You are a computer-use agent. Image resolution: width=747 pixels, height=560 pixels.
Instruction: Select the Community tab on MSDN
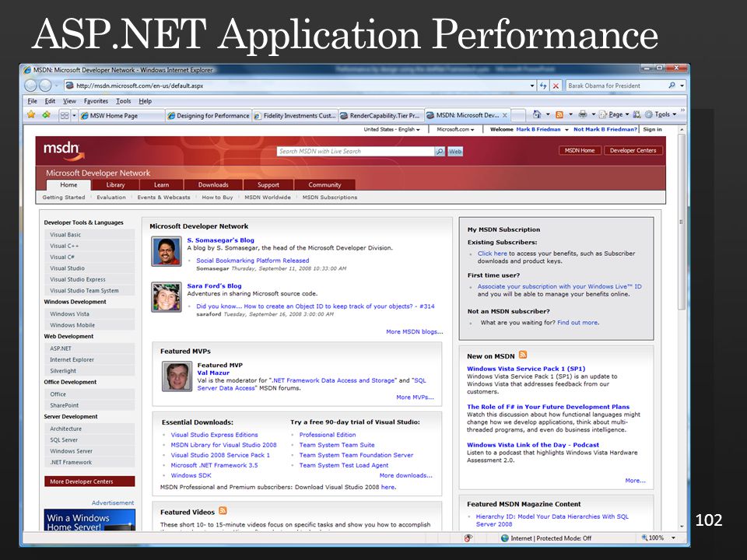324,185
